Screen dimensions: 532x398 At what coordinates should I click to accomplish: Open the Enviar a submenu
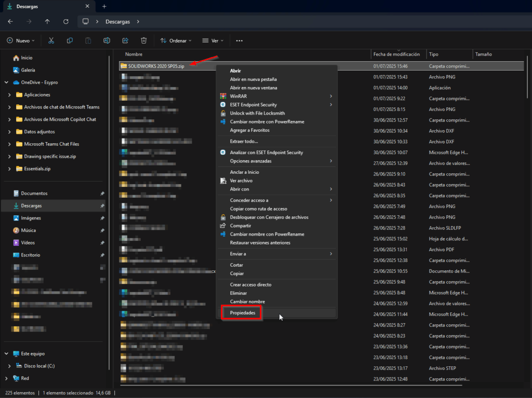click(277, 254)
